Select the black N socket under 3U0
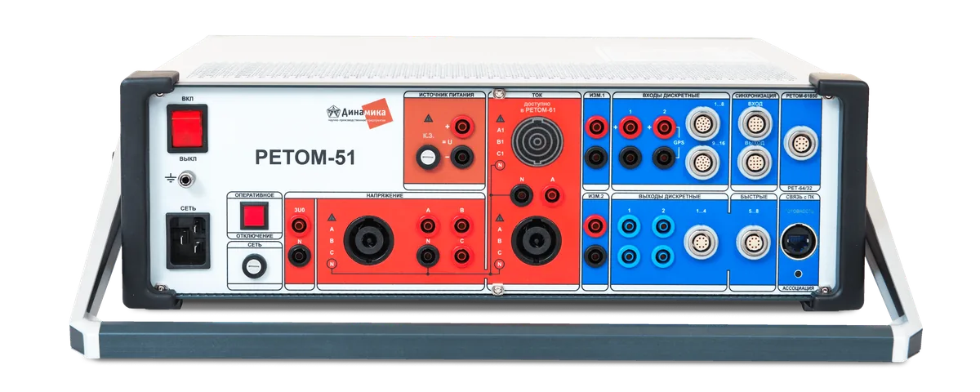This screenshot has height=392, width=980. pos(300,257)
